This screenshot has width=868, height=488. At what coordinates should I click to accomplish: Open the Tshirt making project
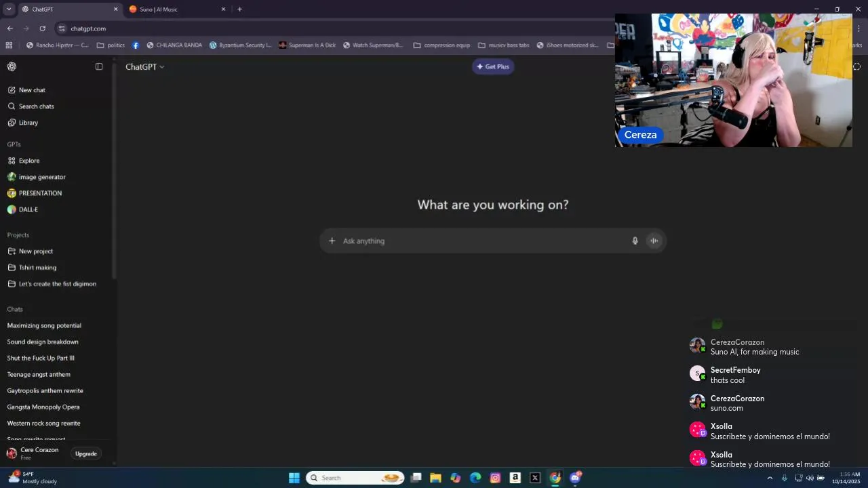tap(32, 268)
